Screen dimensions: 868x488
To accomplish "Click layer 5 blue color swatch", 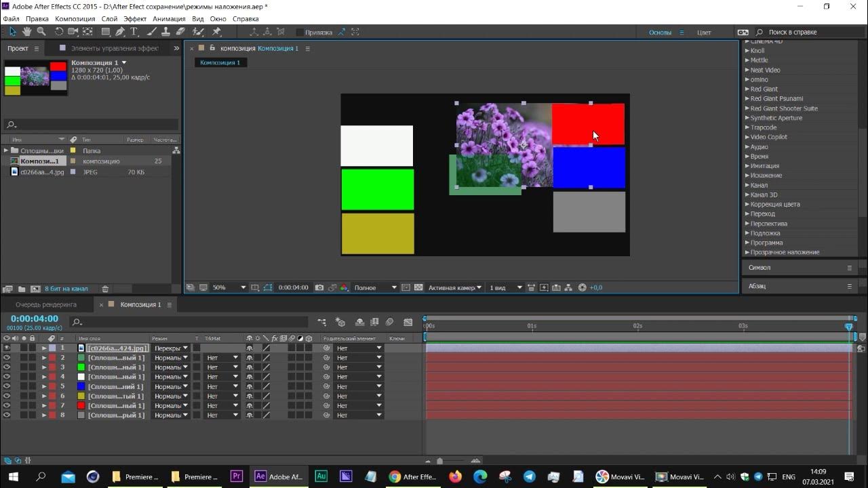I will point(81,386).
